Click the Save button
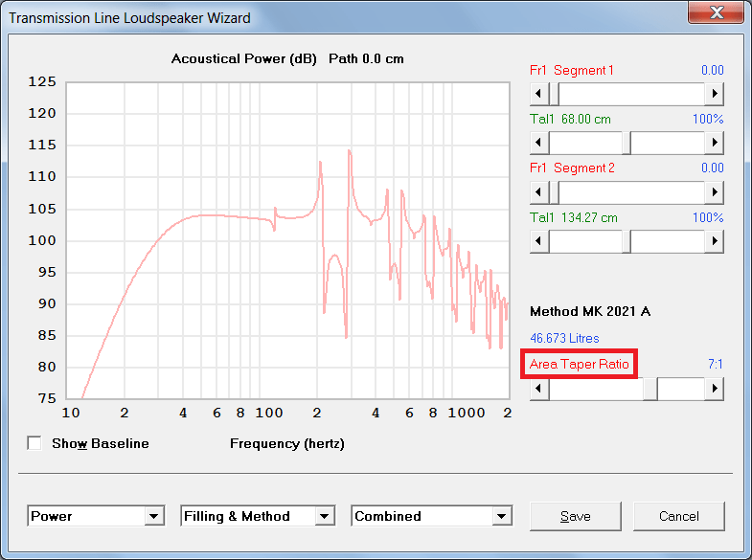The height and width of the screenshot is (560, 752). pos(576,516)
